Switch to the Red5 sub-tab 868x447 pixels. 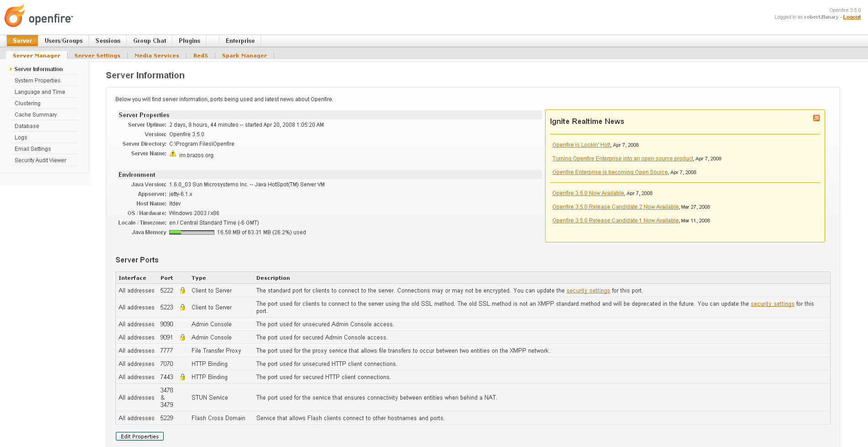(200, 56)
